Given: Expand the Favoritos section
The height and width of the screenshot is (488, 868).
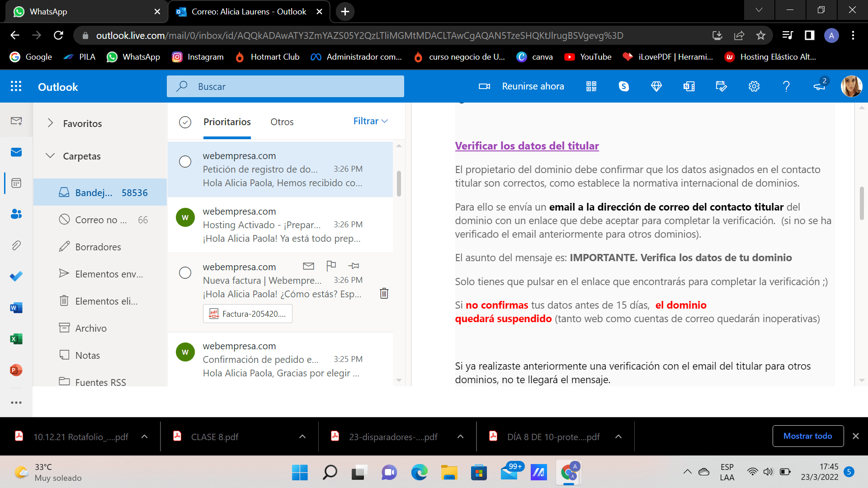Looking at the screenshot, I should [51, 123].
